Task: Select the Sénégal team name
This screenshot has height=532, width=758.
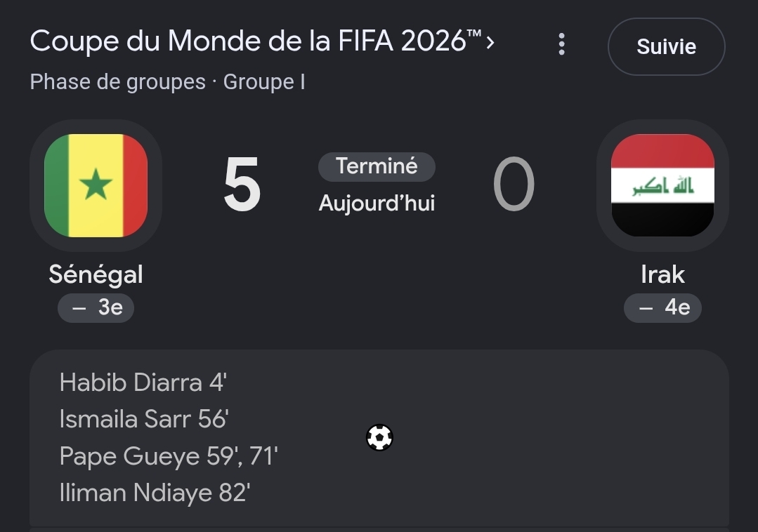Action: point(96,274)
